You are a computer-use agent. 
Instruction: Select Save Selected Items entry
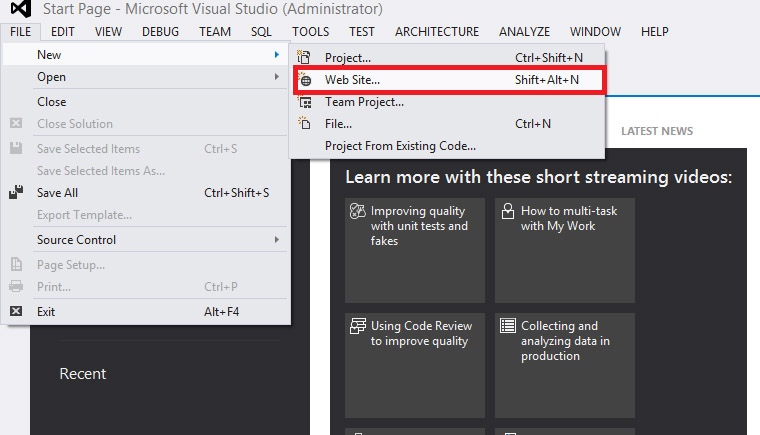point(145,148)
